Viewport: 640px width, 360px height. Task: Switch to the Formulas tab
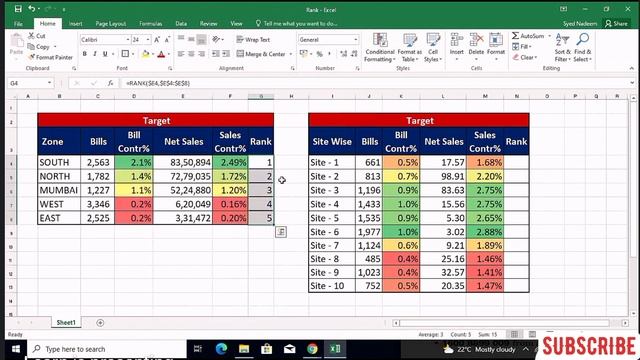(151, 24)
